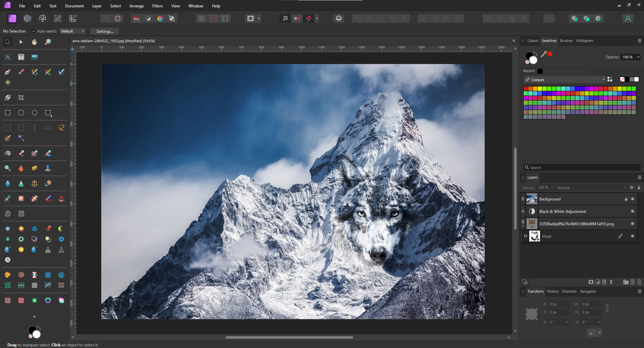This screenshot has height=348, width=644.
Task: Open the Filters menu
Action: [157, 6]
